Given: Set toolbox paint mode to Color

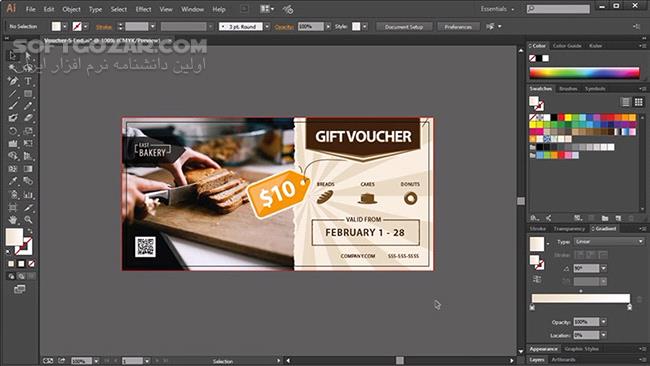Looking at the screenshot, I should click(x=11, y=264).
